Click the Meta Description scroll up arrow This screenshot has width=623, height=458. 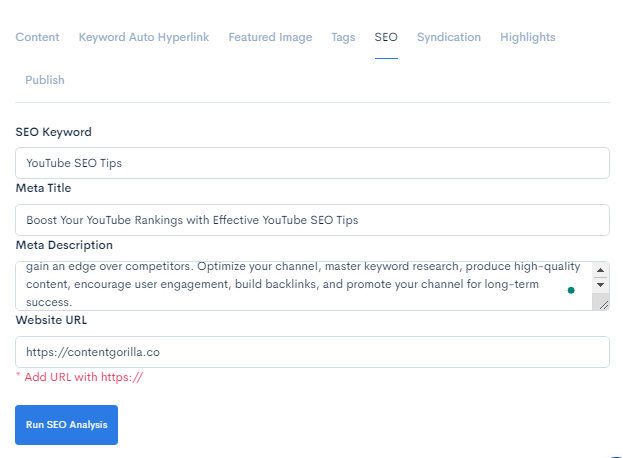600,270
